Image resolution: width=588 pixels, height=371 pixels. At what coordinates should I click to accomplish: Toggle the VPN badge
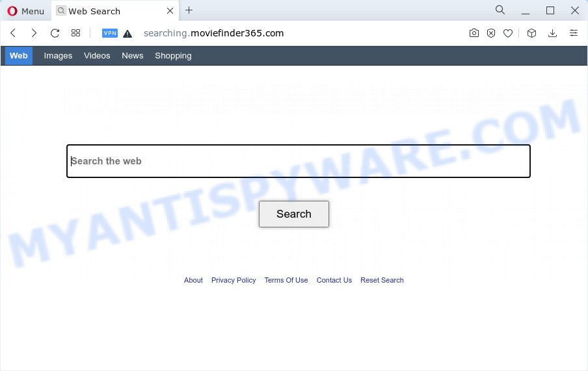(110, 33)
